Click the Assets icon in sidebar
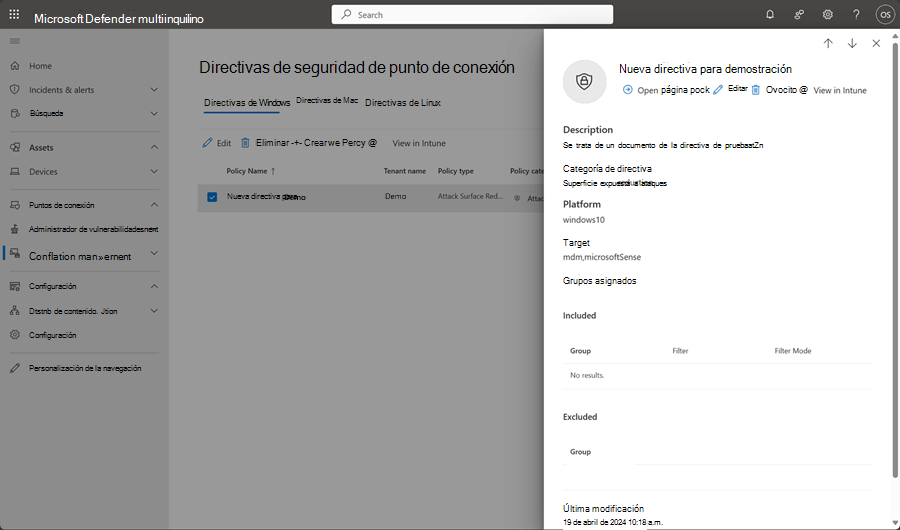The width and height of the screenshot is (900, 530). pyautogui.click(x=15, y=147)
